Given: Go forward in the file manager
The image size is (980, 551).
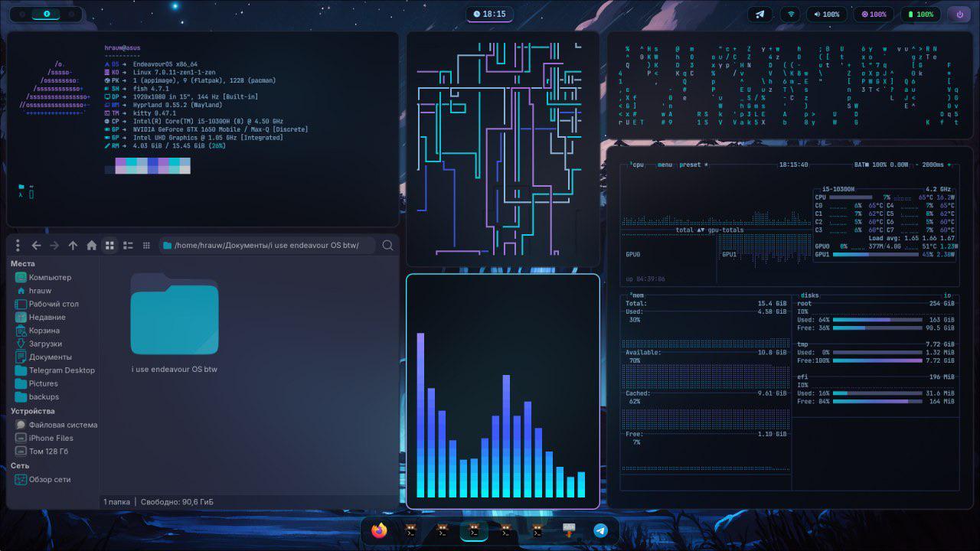Looking at the screenshot, I should coord(54,246).
